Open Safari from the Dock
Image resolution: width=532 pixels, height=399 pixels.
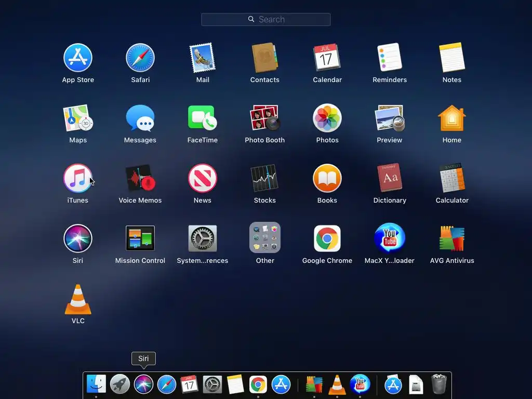167,384
